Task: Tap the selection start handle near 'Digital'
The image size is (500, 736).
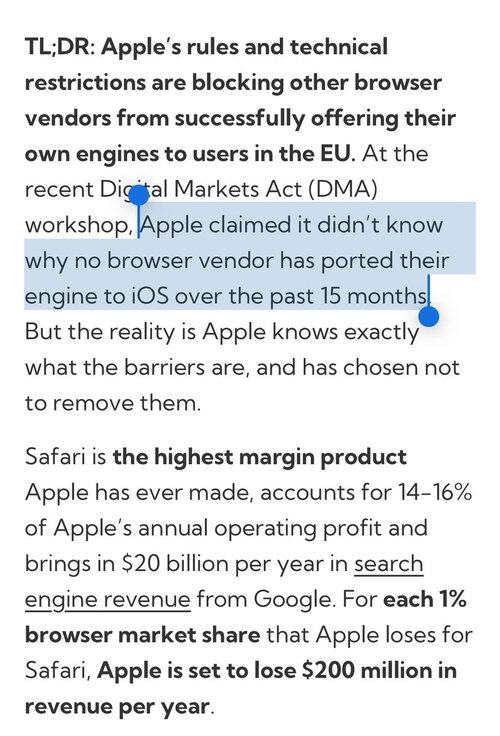Action: [138, 195]
